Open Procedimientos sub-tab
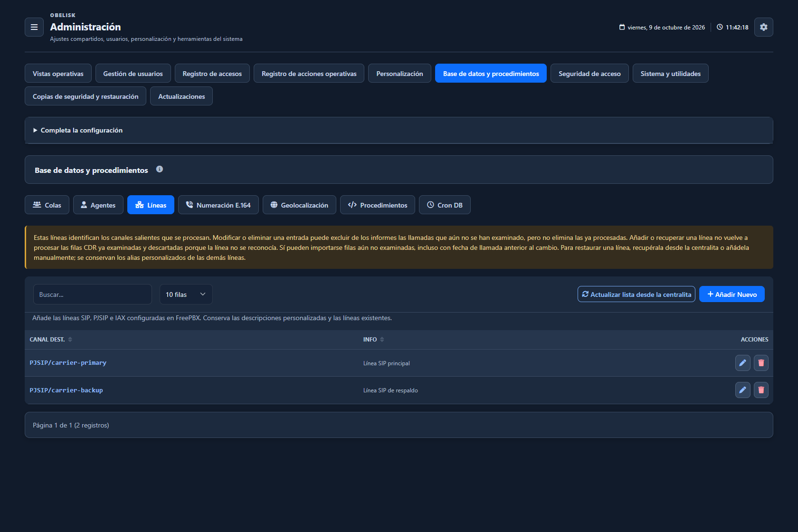The height and width of the screenshot is (532, 798). (x=378, y=205)
